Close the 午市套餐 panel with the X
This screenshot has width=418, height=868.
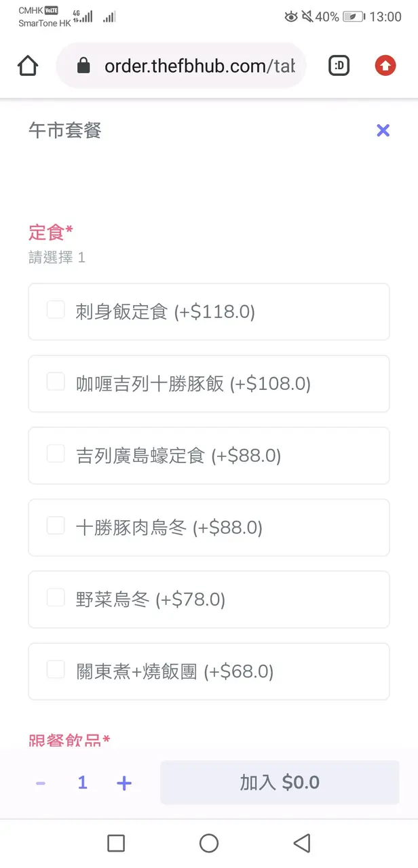(x=383, y=131)
